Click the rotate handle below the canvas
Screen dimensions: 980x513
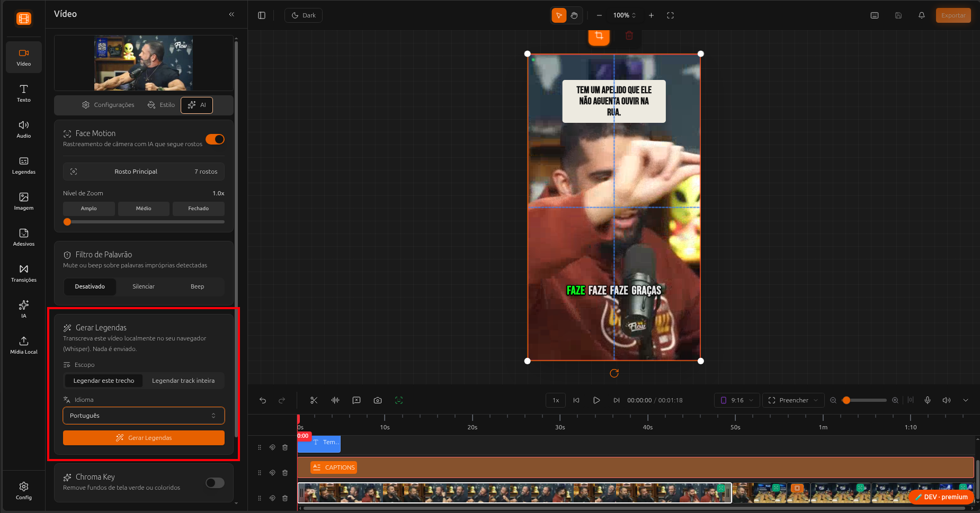click(614, 373)
